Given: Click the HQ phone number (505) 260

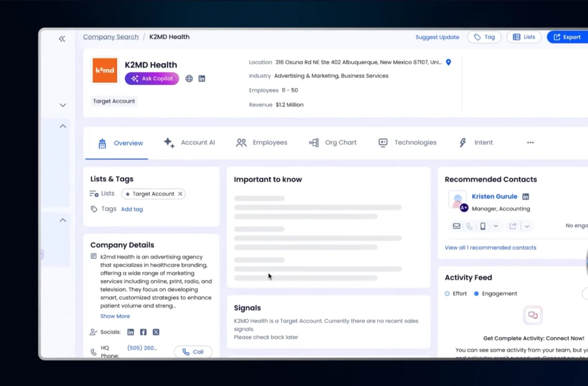Looking at the screenshot, I should [x=142, y=348].
